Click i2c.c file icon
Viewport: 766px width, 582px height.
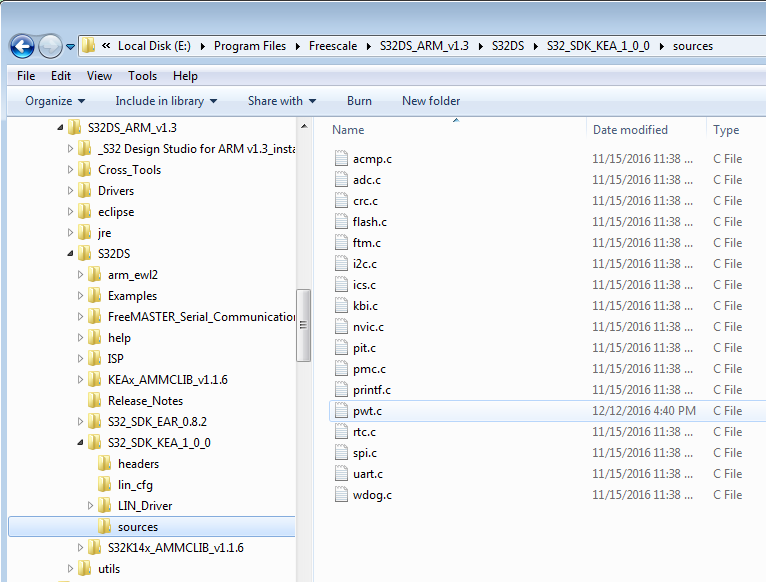(341, 263)
